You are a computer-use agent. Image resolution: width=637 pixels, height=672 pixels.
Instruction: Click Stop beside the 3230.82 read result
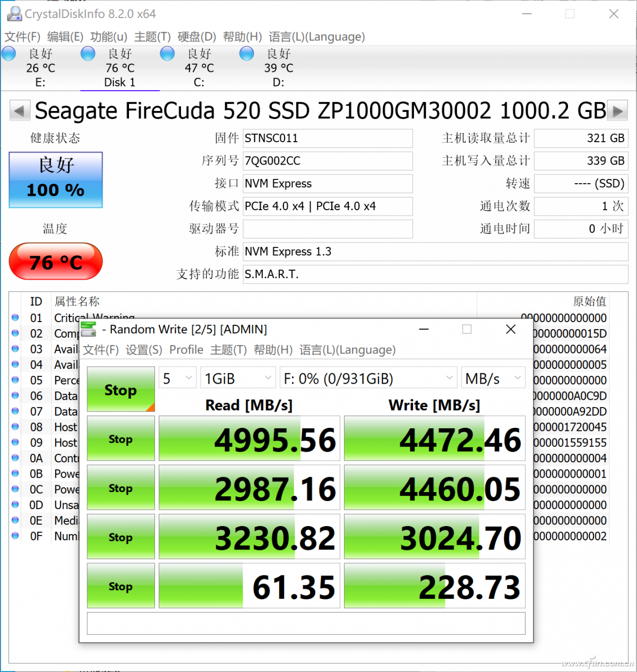coord(121,537)
